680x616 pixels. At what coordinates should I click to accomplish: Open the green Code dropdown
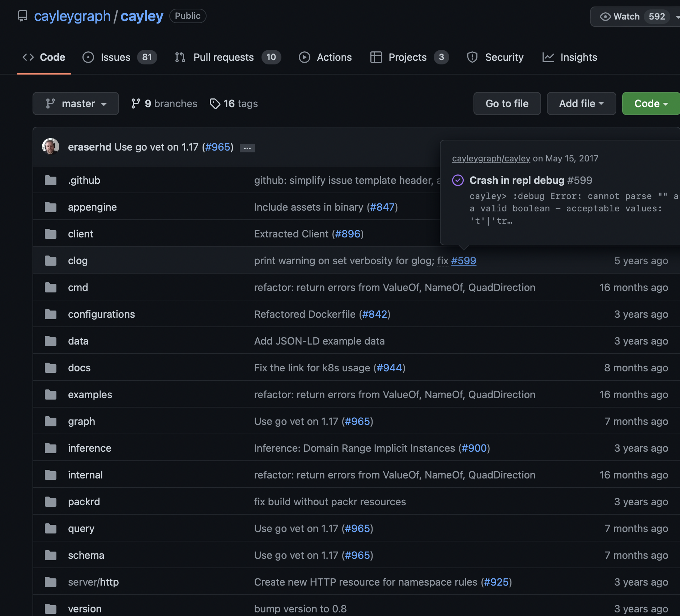click(650, 104)
